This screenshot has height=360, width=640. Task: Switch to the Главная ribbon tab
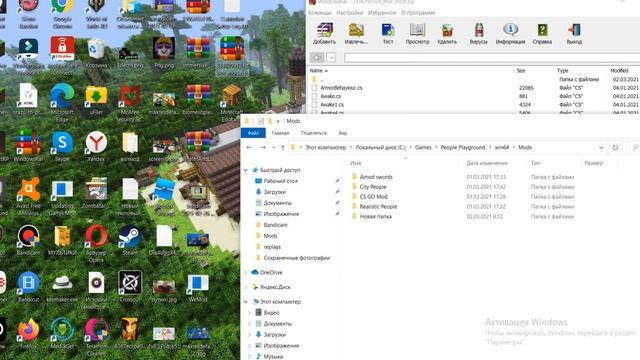pyautogui.click(x=280, y=133)
